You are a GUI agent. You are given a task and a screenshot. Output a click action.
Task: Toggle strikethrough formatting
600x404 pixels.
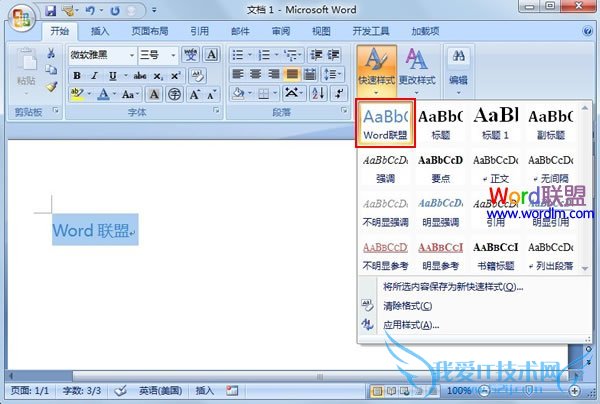[x=140, y=75]
